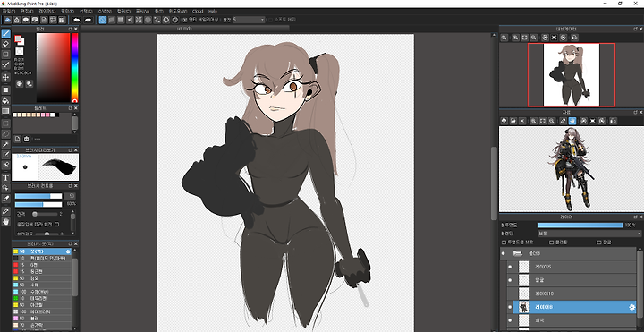This screenshot has width=644, height=332.
Task: Select the reference panel eyedropper icon
Action: (x=563, y=121)
